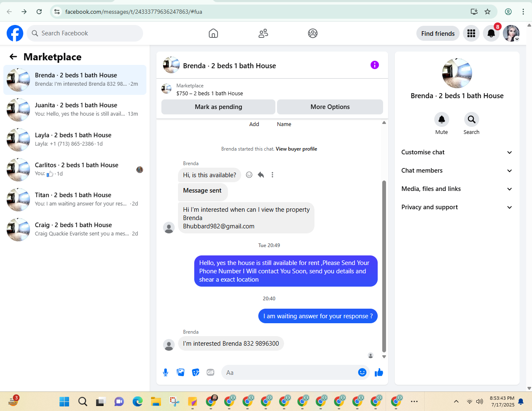Screen dimensions: 532x411
Task: Open taskbar Search
Action: (83, 401)
